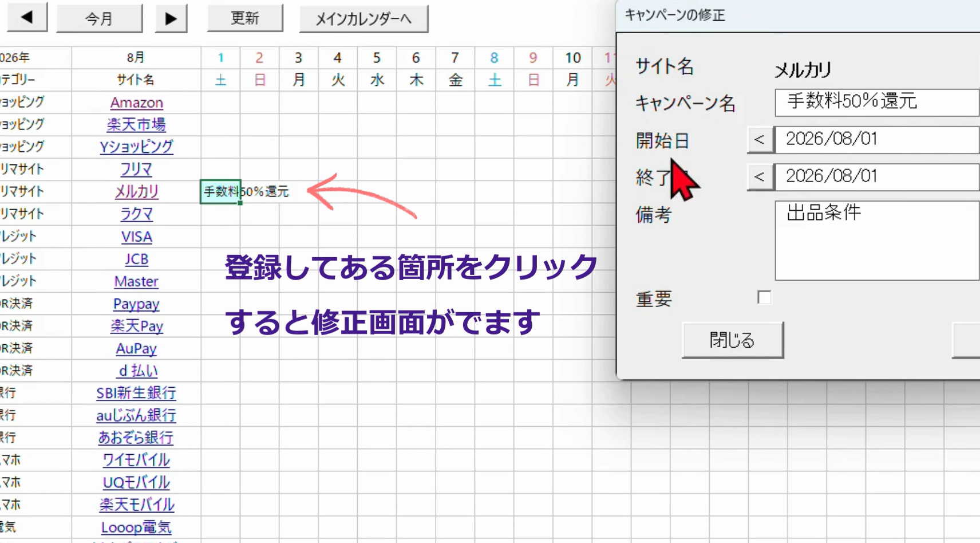
Task: Go to メインカレンダーへ button
Action: click(363, 19)
